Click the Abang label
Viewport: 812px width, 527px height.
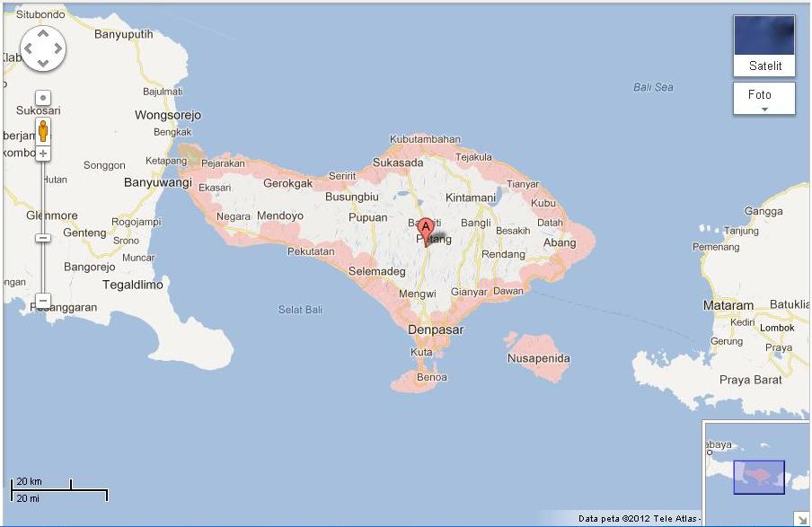click(560, 242)
